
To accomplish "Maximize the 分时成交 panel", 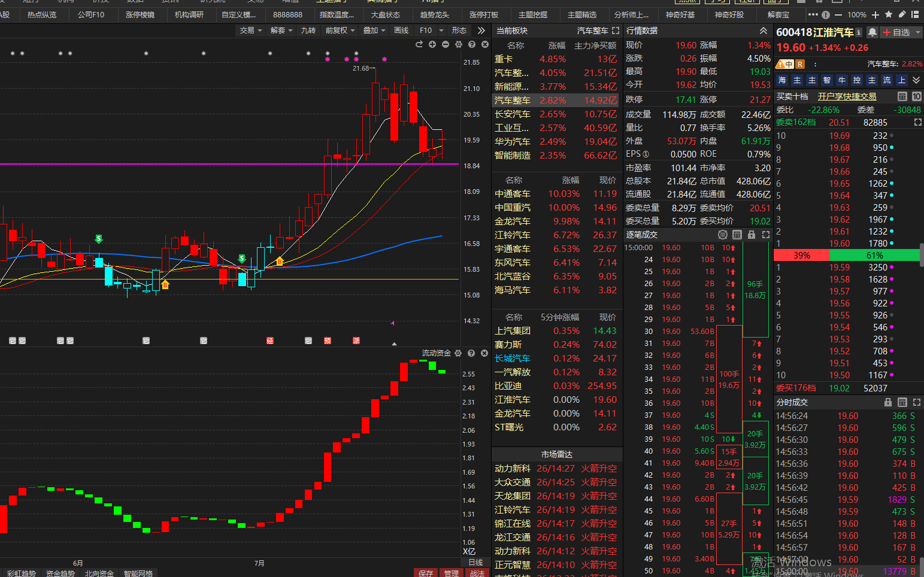I will pos(917,402).
